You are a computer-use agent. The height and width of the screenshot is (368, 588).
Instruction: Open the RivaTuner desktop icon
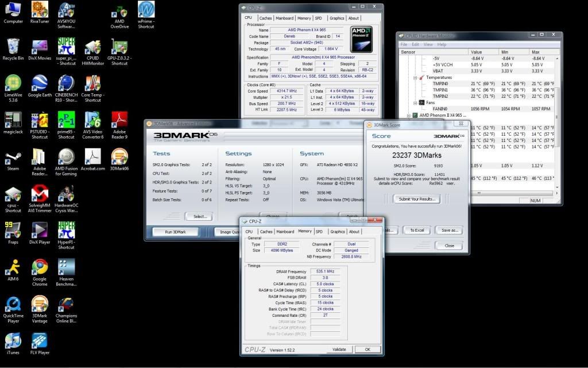point(40,13)
